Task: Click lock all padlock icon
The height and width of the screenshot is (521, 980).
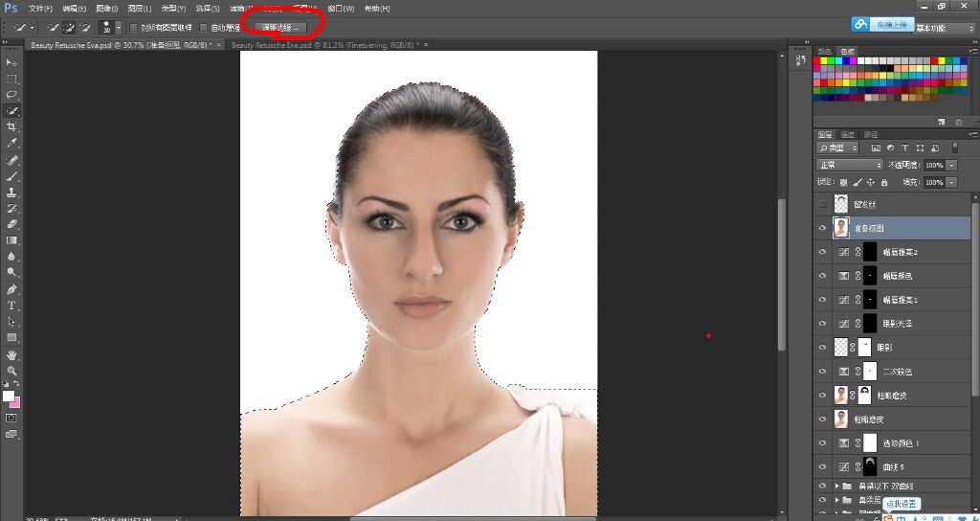Action: (883, 183)
